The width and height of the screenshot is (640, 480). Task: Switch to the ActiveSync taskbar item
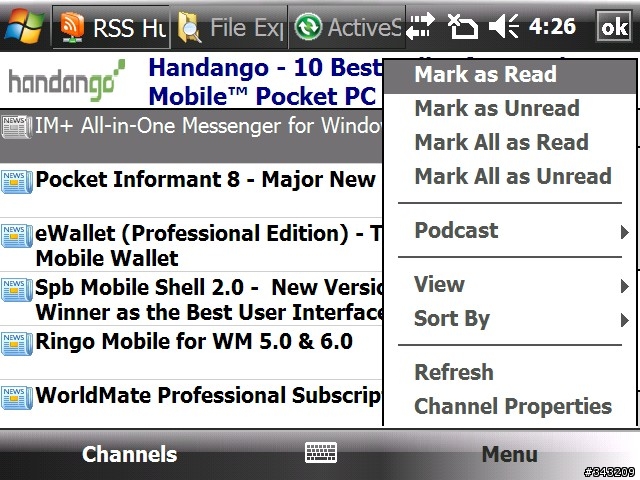coord(347,27)
